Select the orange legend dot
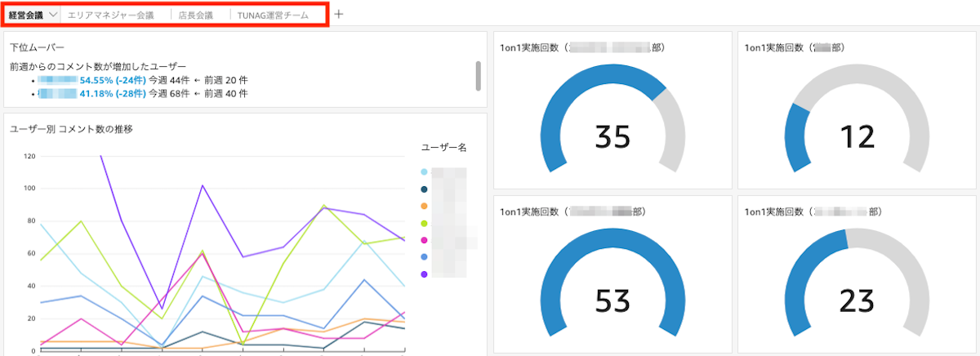The width and height of the screenshot is (980, 356). 424,206
